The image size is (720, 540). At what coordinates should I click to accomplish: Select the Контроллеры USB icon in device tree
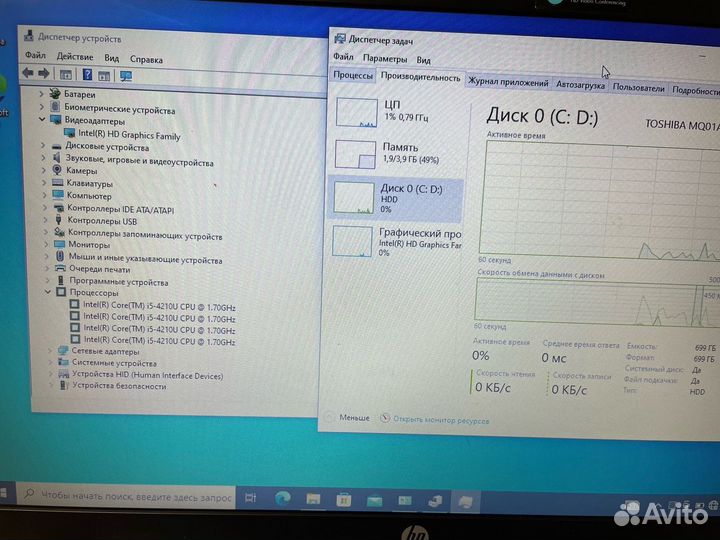[x=58, y=220]
